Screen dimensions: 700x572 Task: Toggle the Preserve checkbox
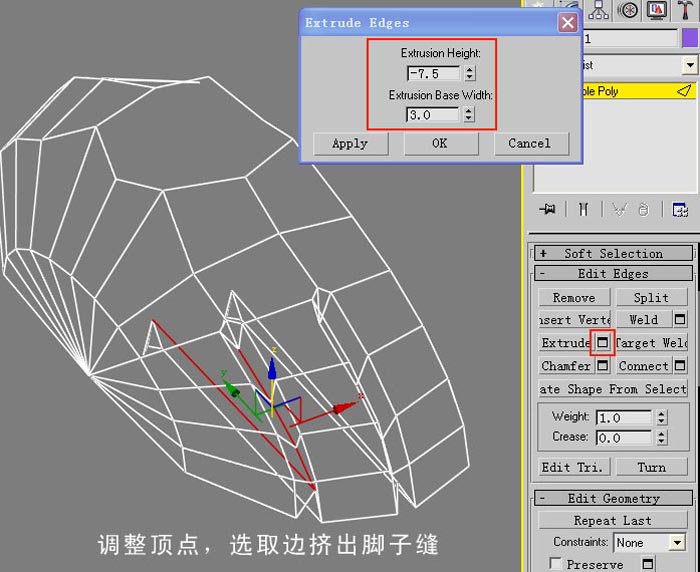(556, 563)
